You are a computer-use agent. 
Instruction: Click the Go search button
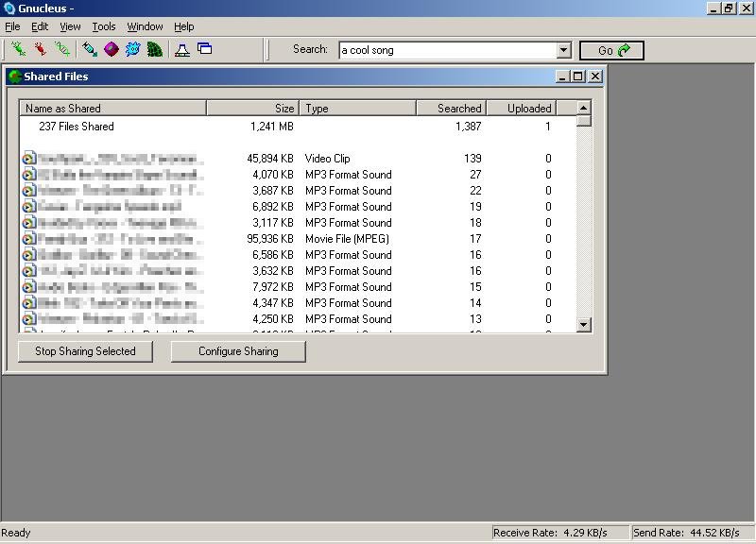tap(611, 50)
